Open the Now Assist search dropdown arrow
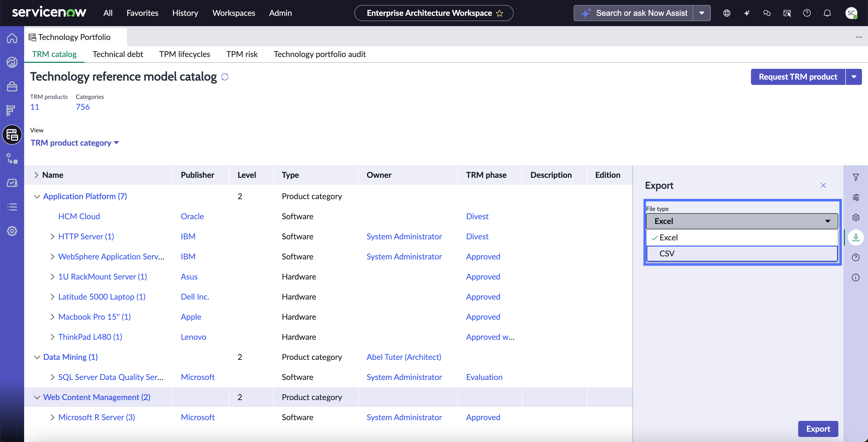Screen dimensions: 868x442 702,13
